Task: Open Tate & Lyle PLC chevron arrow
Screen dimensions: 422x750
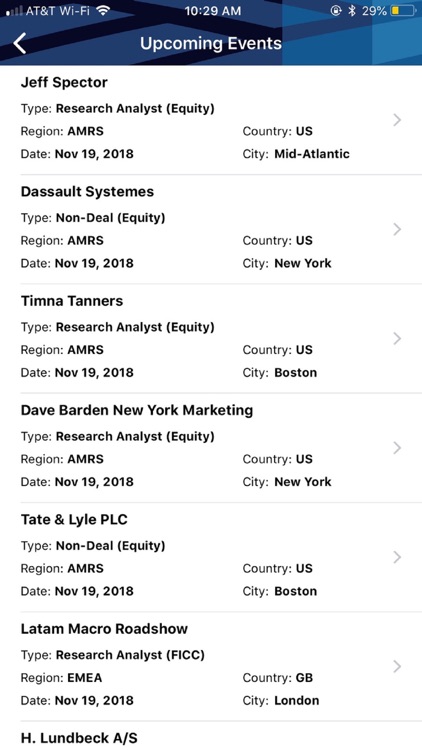Action: [397, 557]
